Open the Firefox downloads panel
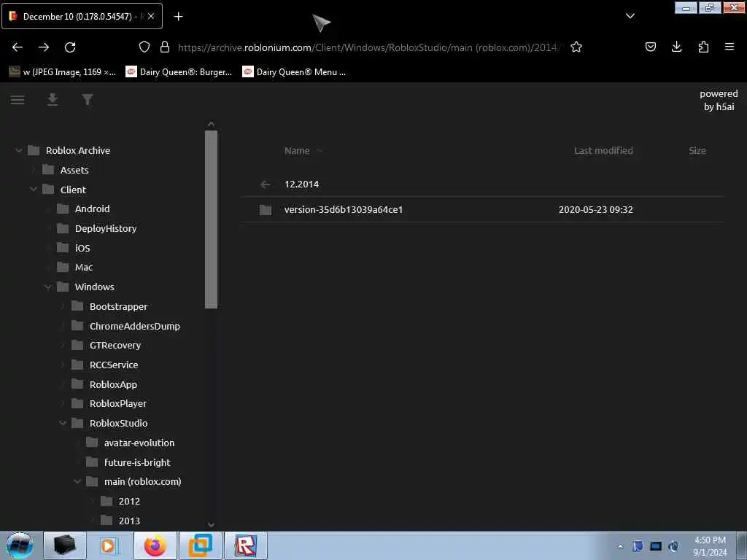The height and width of the screenshot is (560, 747). tap(676, 47)
